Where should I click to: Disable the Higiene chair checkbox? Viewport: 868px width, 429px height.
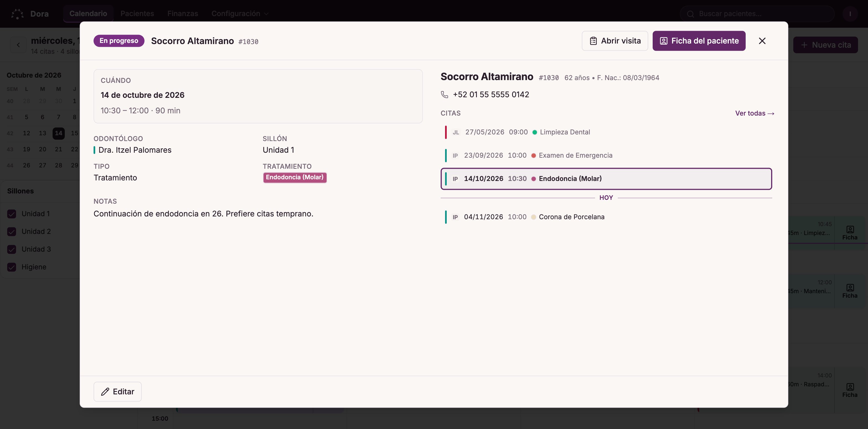(x=12, y=267)
